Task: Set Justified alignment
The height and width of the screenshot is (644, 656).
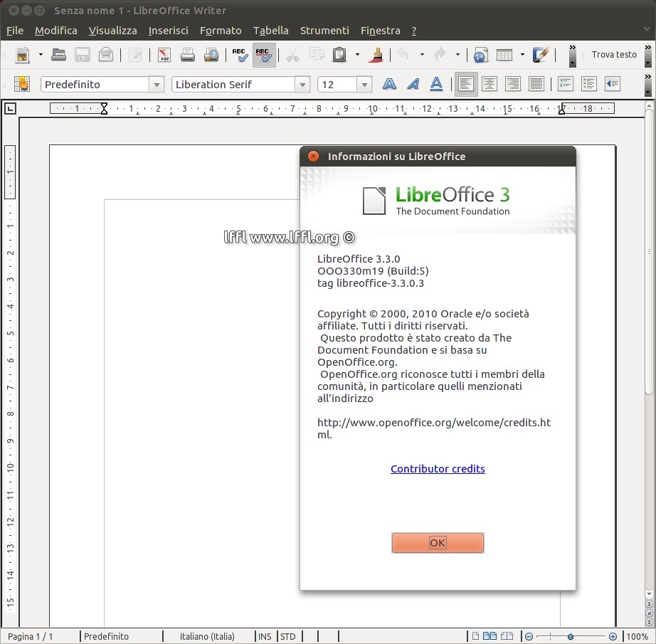Action: coord(536,84)
